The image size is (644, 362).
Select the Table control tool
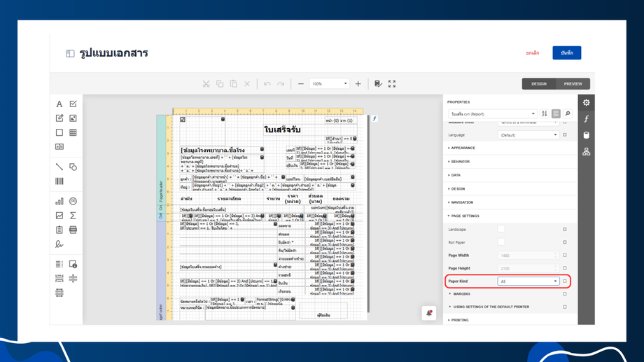coord(73,132)
